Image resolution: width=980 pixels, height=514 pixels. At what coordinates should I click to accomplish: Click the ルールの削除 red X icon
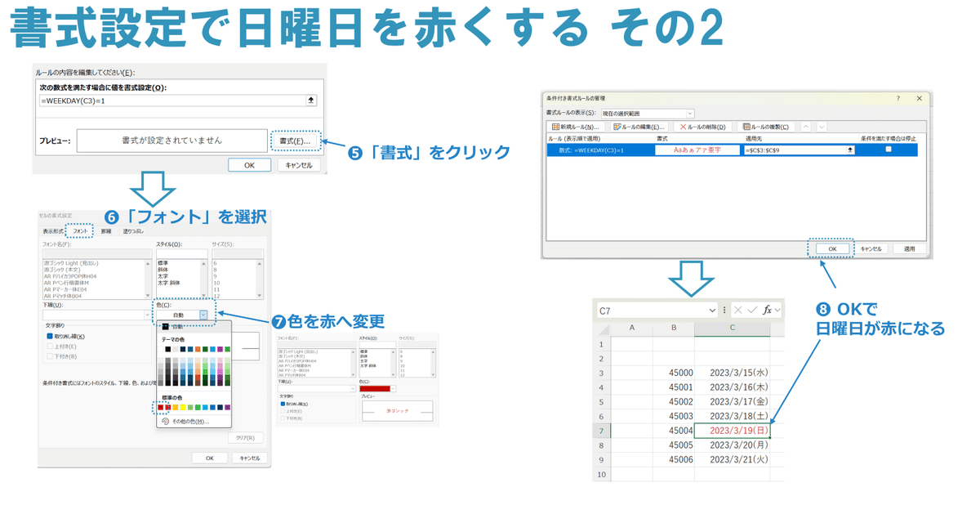(x=683, y=126)
